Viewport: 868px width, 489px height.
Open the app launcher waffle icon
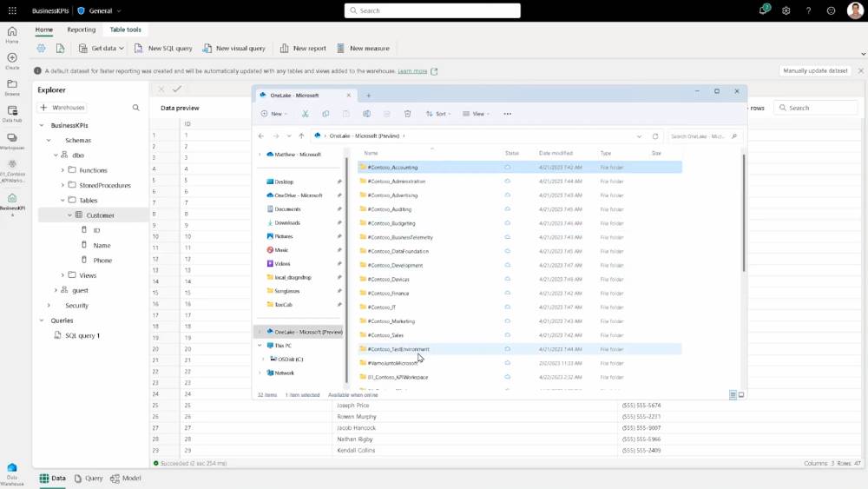(12, 10)
